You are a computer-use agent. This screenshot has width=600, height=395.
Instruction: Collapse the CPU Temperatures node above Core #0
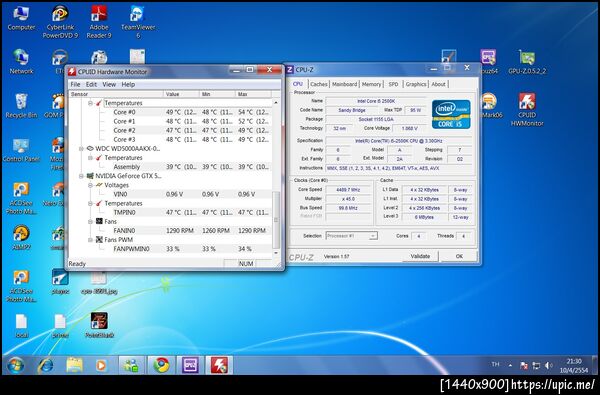[x=91, y=103]
